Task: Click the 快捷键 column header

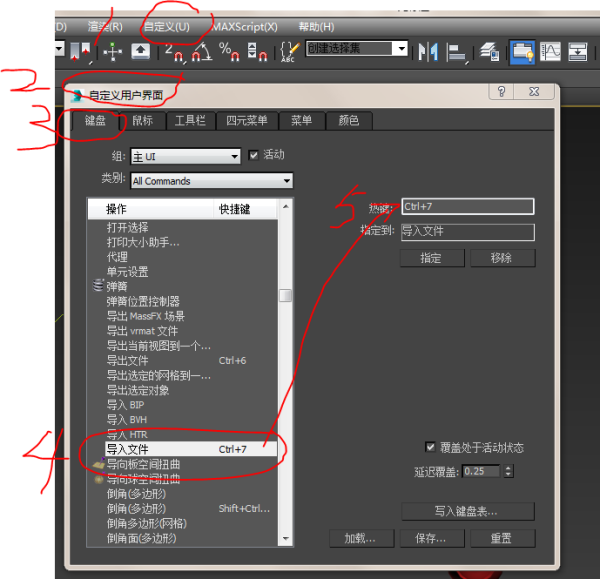Action: tap(245, 209)
